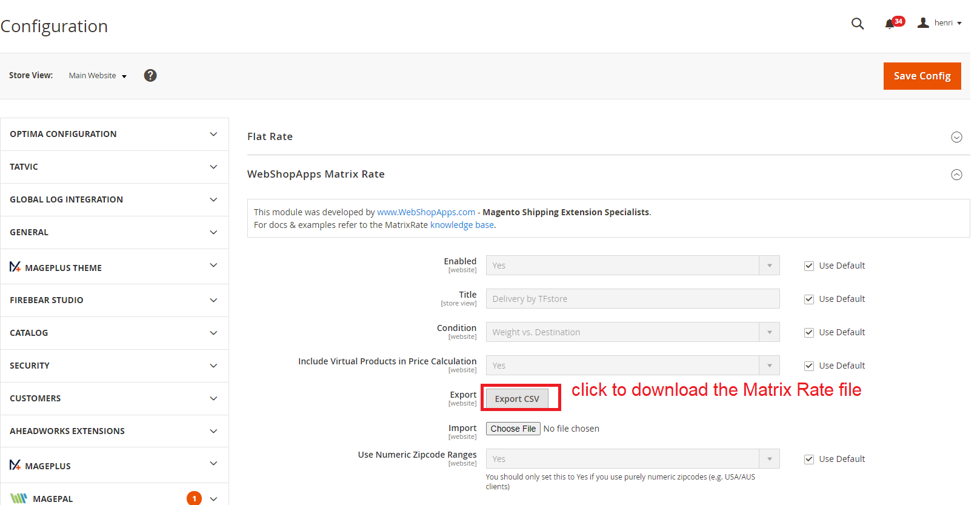Click the Save Config button
This screenshot has height=505, width=980.
point(922,76)
